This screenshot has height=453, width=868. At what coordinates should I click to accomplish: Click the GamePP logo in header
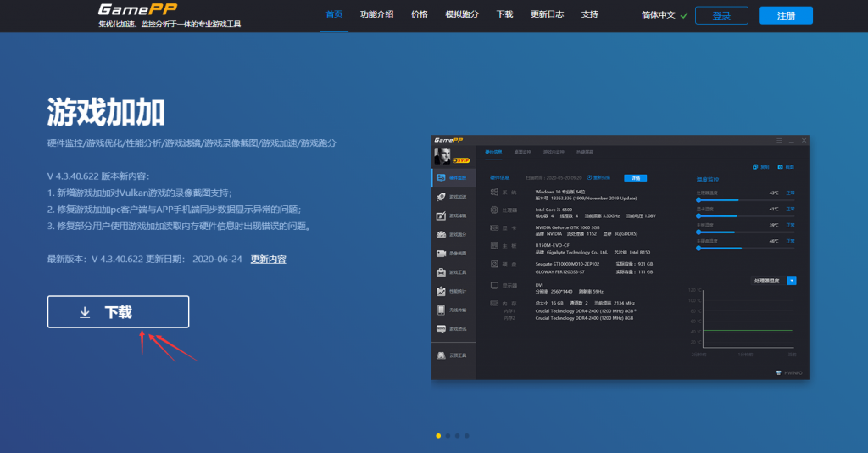[137, 9]
